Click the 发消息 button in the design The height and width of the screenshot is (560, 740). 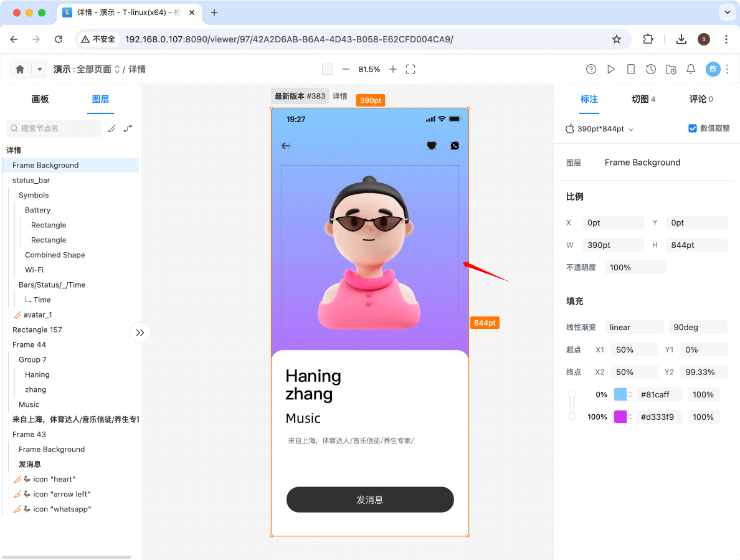point(370,500)
